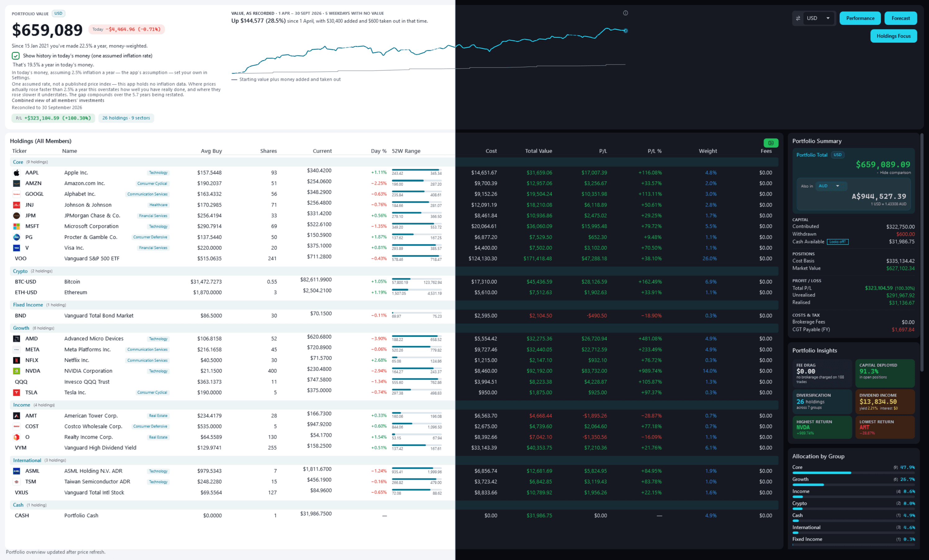Click the Highest Return NVDA card

(822, 427)
